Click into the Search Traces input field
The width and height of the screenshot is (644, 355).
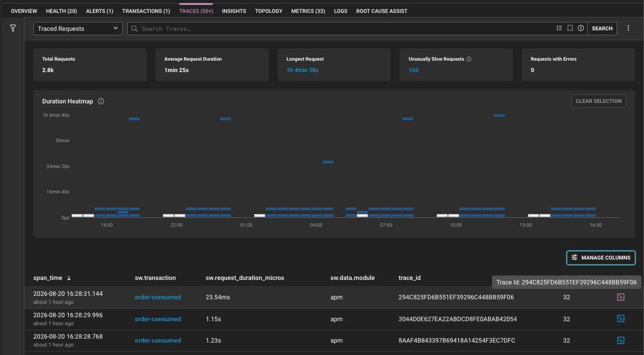340,28
